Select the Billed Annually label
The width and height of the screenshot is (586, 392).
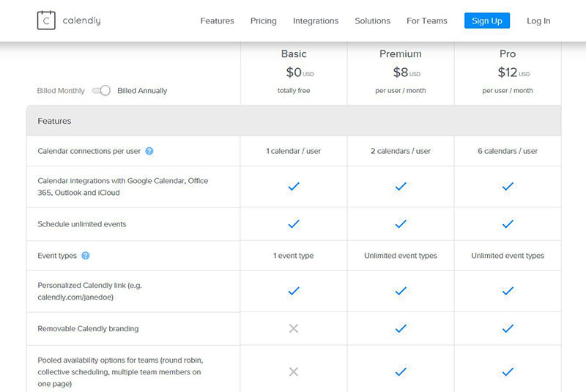tap(142, 91)
